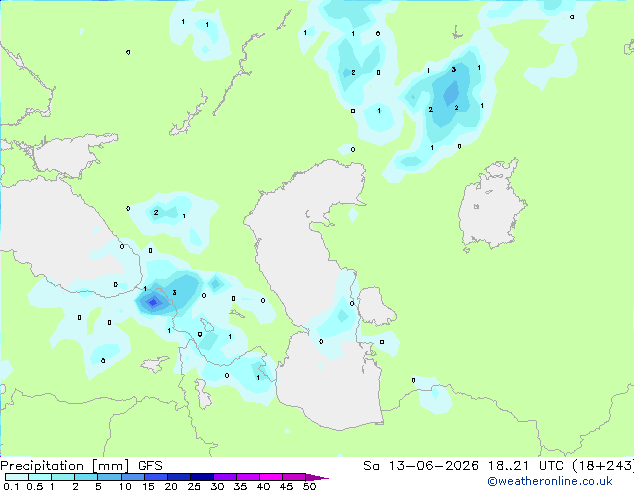Click the darkest blue precipitation maximum on the map
Image resolution: width=634 pixels, height=490 pixels.
(153, 302)
